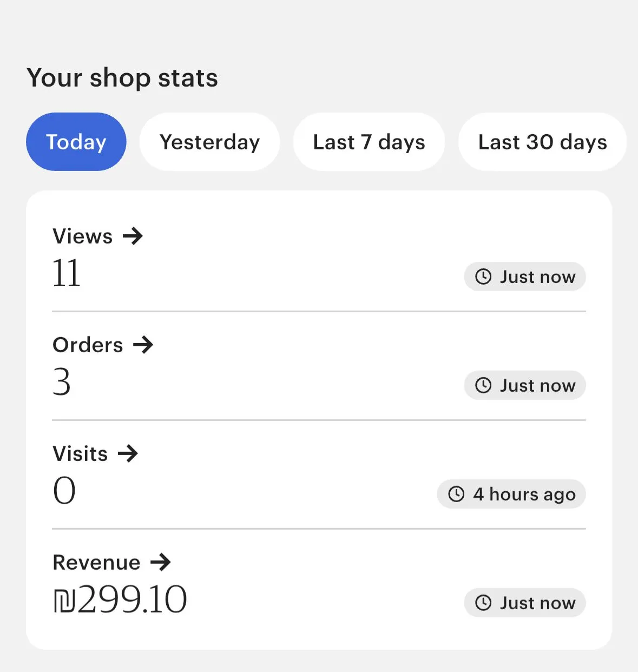Show stats for Last 7 days
The width and height of the screenshot is (638, 672).
pos(369,142)
